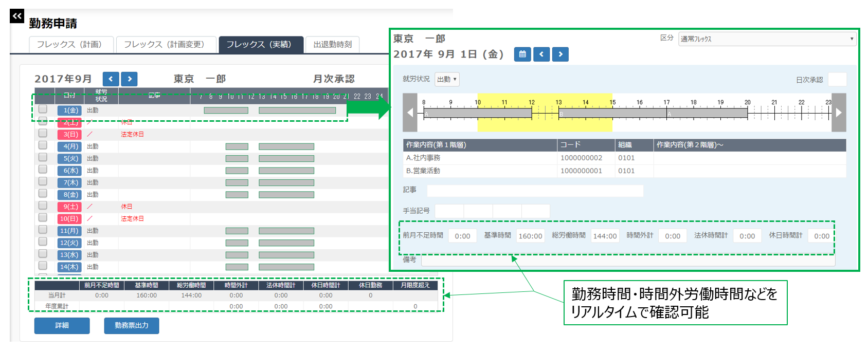Screen dimensions: 868x352
Task: Tick the checkbox for 5(火) row
Action: [x=43, y=157]
